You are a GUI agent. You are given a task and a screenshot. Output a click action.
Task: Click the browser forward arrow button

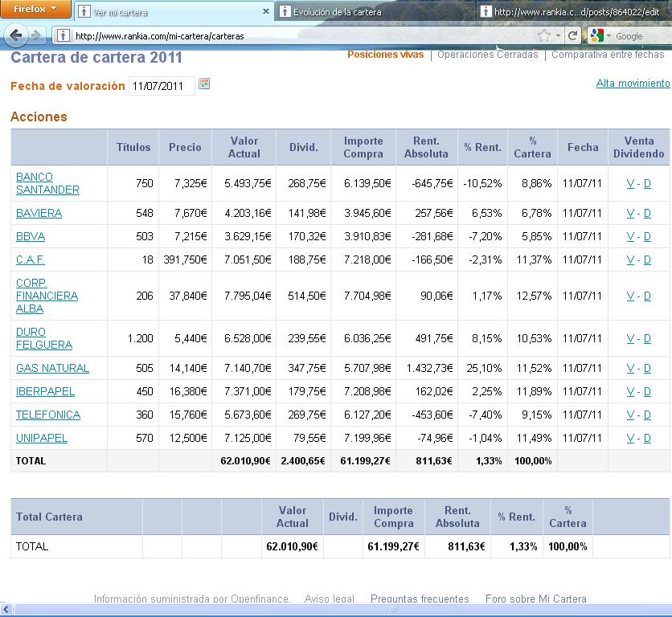37,35
